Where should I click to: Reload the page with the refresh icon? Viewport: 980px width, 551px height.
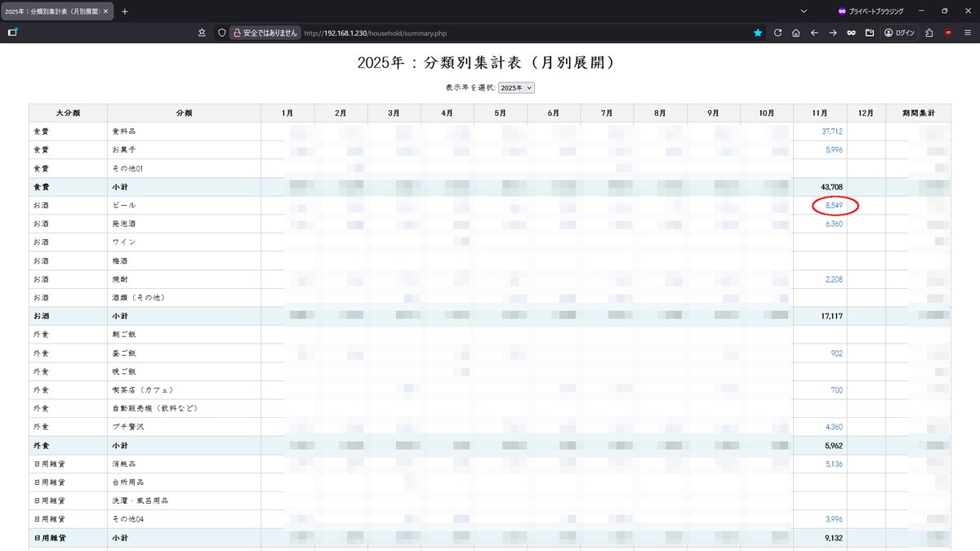click(x=777, y=33)
